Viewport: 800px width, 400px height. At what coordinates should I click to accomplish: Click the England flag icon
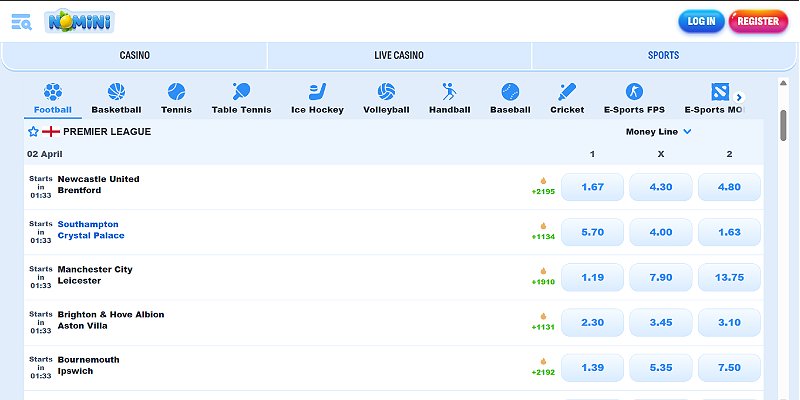(51, 132)
